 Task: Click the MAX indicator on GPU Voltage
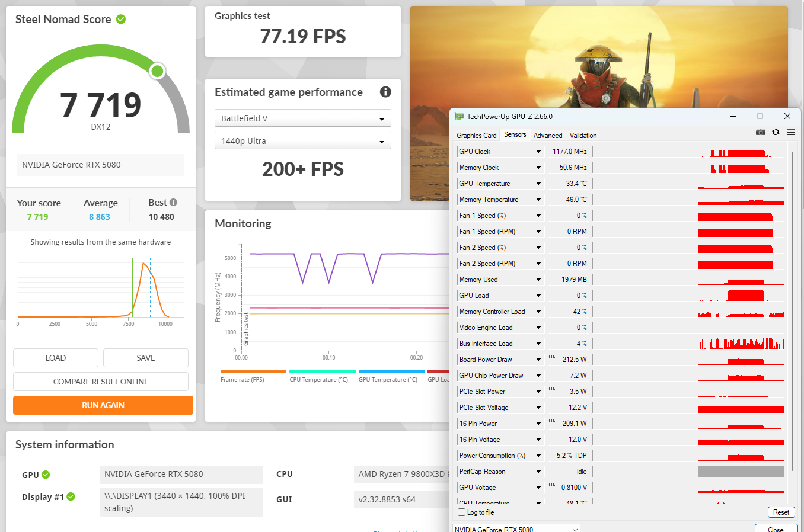click(553, 485)
